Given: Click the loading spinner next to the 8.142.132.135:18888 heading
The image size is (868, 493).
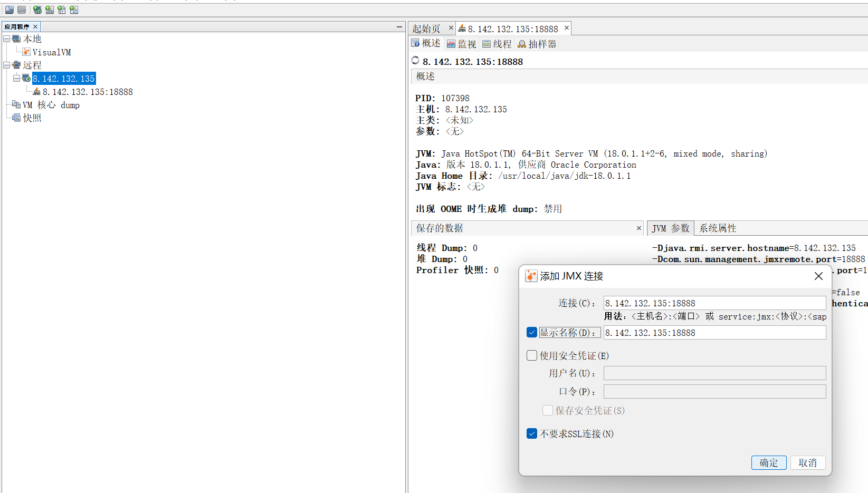Looking at the screenshot, I should 415,61.
